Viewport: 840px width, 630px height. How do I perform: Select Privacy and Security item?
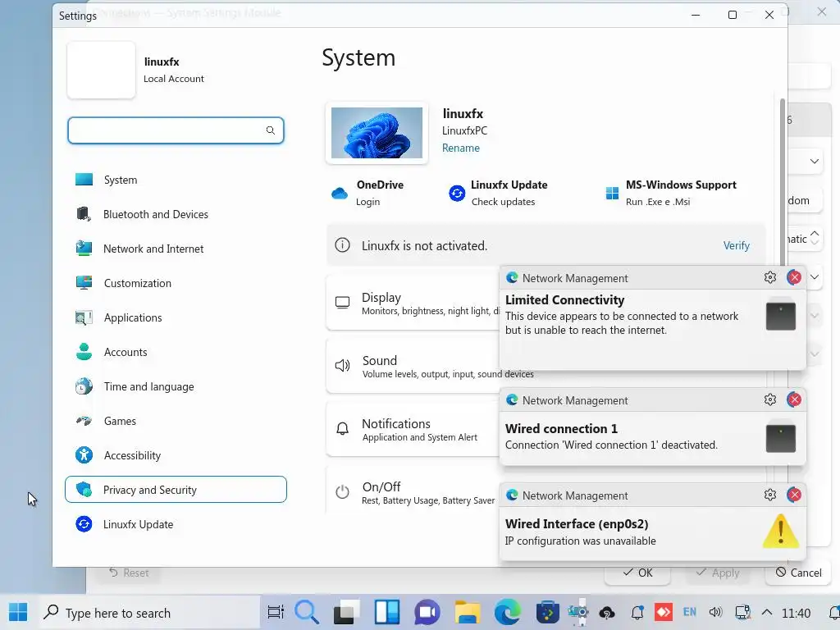(x=176, y=490)
